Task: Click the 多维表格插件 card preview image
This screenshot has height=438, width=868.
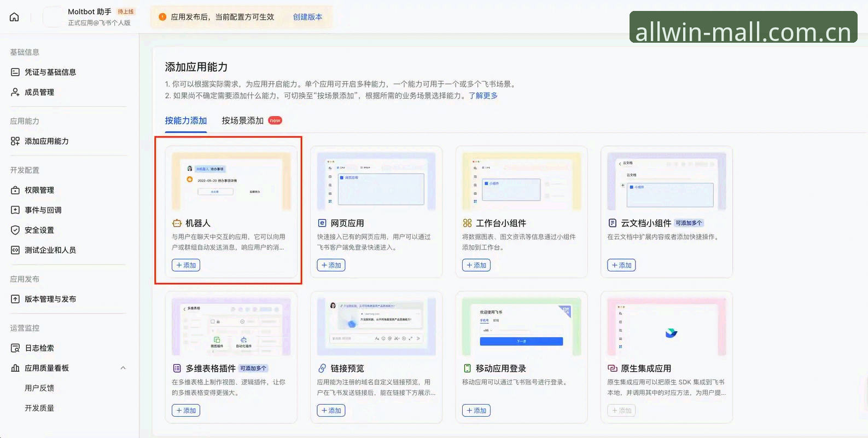Action: (x=231, y=327)
